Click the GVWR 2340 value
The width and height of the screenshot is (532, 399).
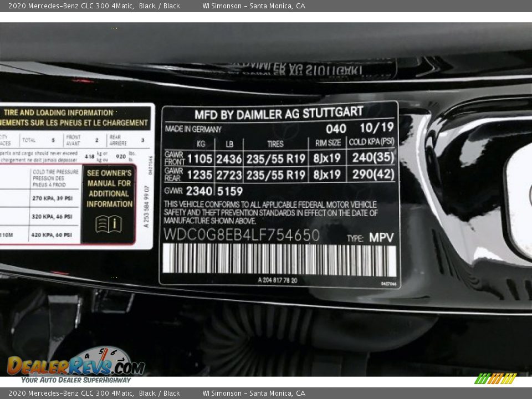[x=198, y=191]
